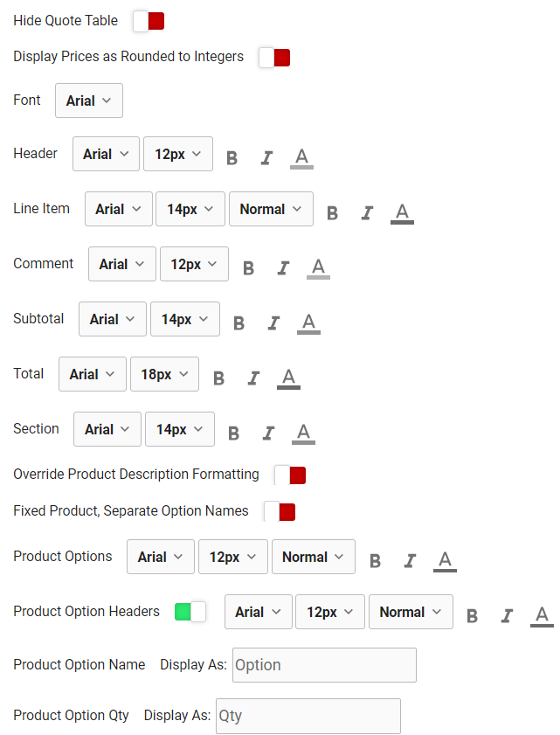Click the Product Option Name display field

(x=323, y=665)
